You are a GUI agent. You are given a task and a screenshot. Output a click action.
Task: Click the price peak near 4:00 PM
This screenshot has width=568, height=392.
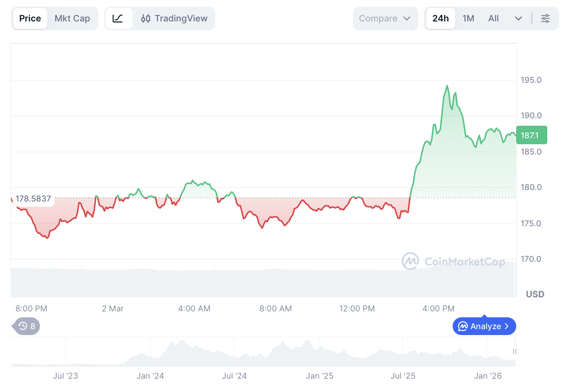(447, 86)
